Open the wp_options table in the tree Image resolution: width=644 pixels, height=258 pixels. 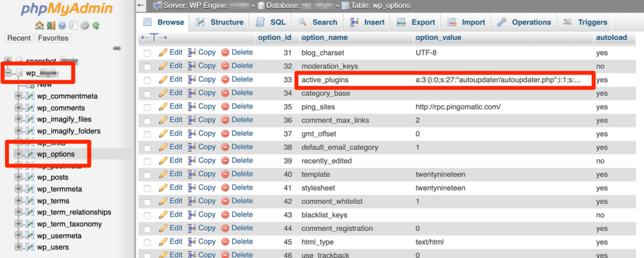[x=55, y=154]
